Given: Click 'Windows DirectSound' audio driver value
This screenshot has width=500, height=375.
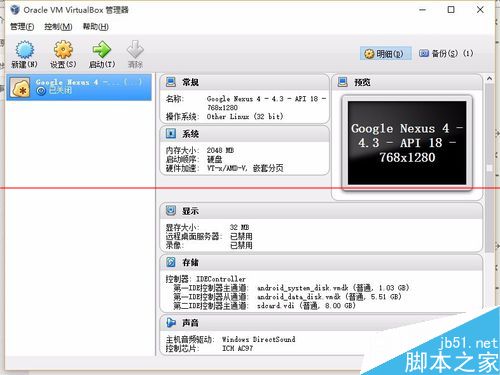Looking at the screenshot, I should tap(259, 339).
